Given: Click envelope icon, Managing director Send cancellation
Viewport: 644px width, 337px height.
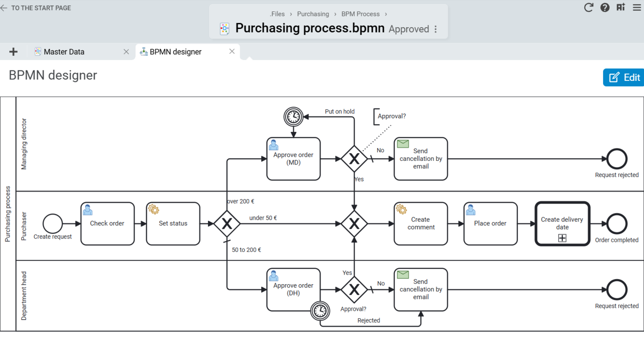Looking at the screenshot, I should [403, 144].
